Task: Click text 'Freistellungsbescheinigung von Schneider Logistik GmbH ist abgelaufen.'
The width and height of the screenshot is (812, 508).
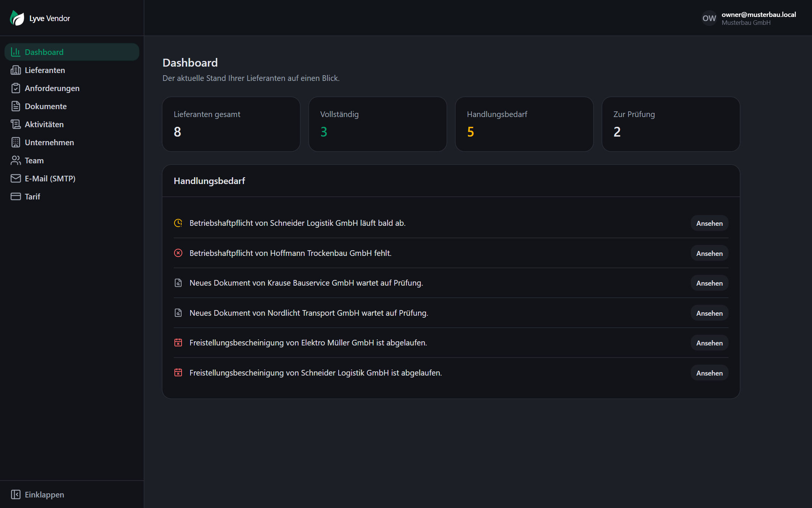Action: (316, 373)
